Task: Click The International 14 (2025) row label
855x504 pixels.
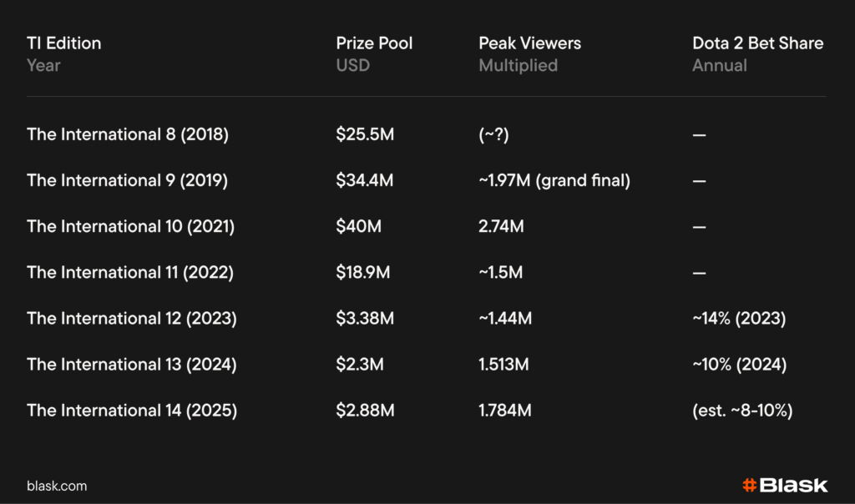Action: coord(132,410)
